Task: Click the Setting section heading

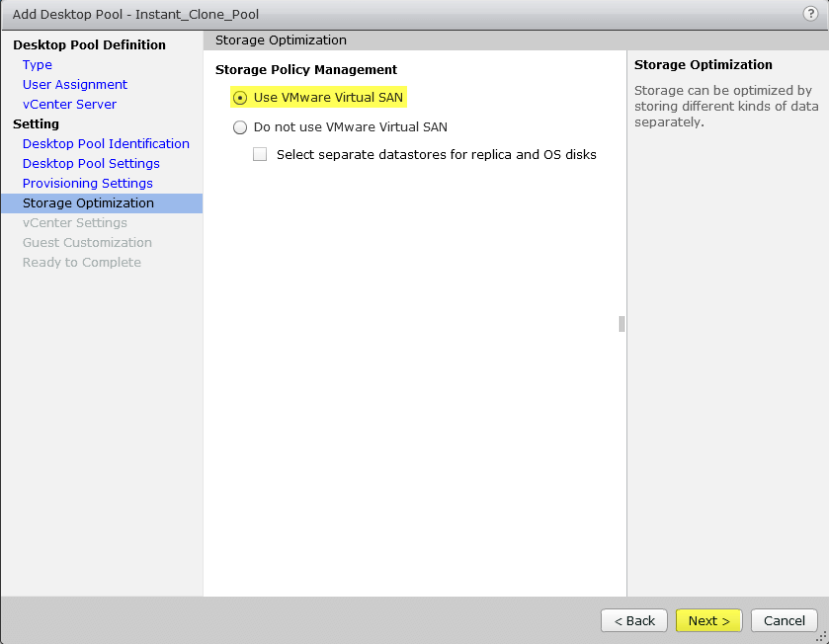Action: coord(36,124)
